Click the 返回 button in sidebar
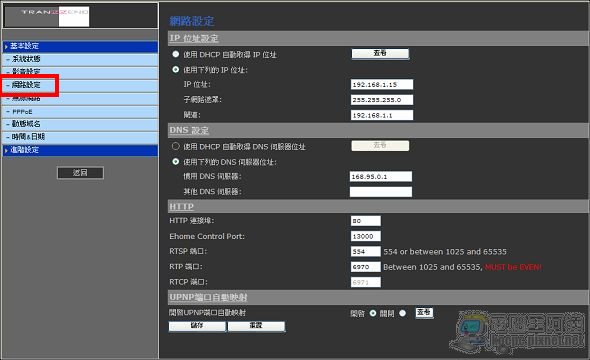590x360 pixels. (80, 173)
